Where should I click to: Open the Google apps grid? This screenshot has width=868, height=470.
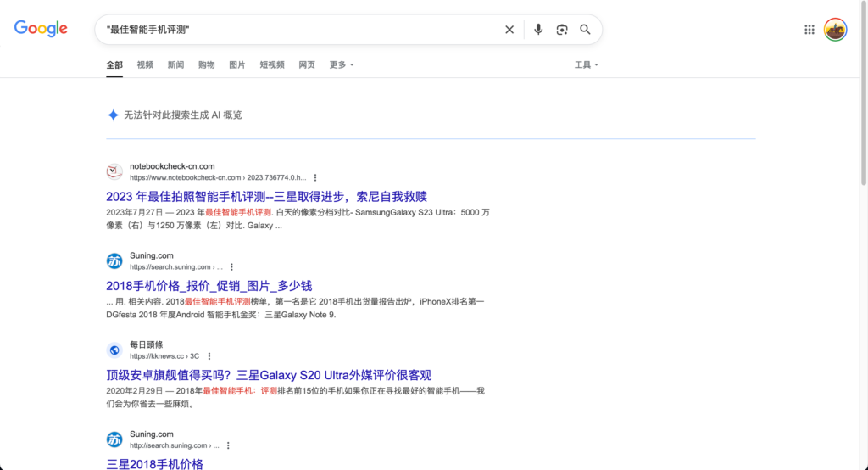point(810,30)
